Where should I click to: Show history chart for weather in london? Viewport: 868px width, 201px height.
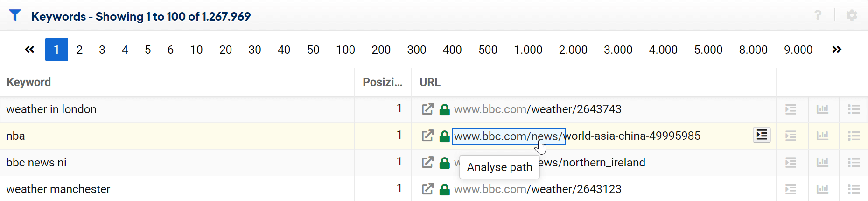pos(822,109)
